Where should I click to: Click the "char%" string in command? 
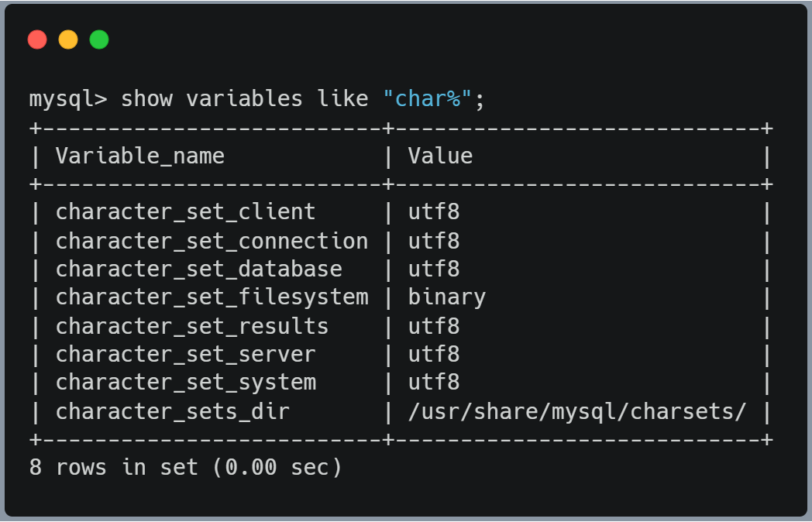pos(428,99)
